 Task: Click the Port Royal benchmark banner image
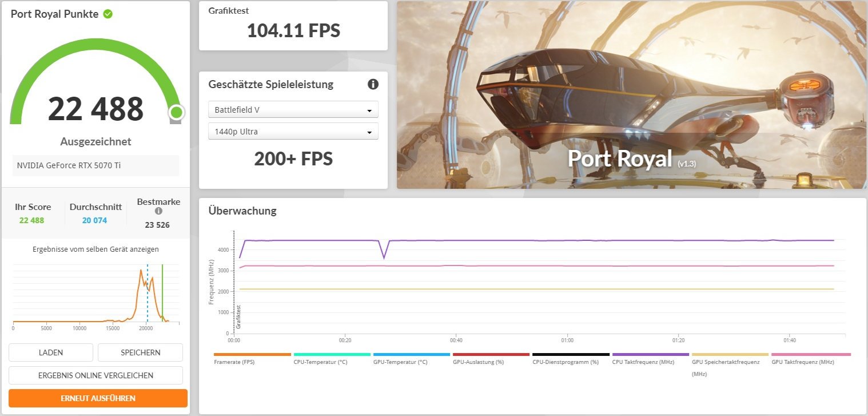632,95
